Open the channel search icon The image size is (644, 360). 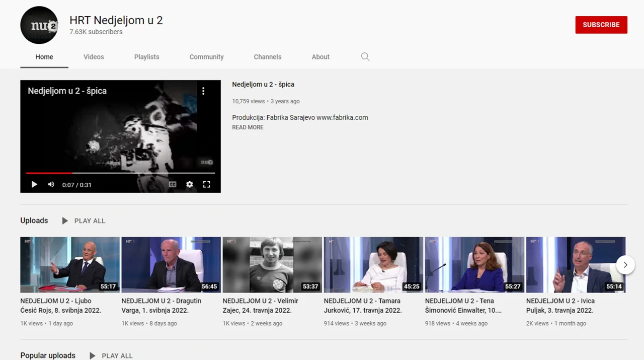point(365,56)
